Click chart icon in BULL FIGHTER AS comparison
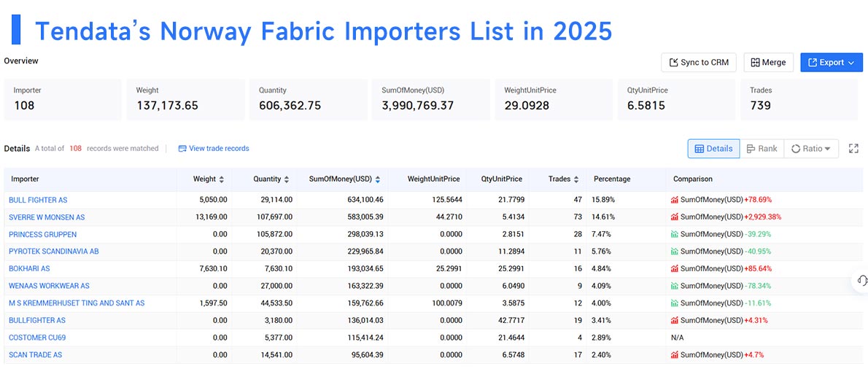This screenshot has height=374, width=868. click(x=675, y=200)
